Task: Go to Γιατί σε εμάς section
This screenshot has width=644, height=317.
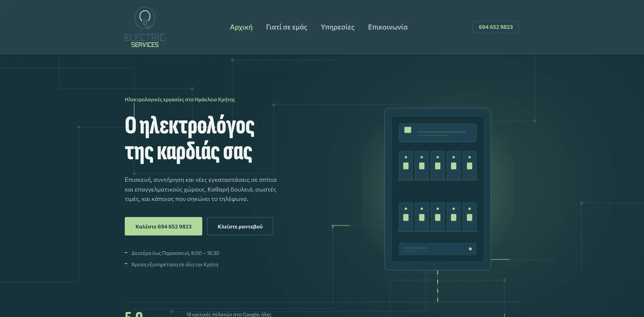Action: [x=286, y=27]
